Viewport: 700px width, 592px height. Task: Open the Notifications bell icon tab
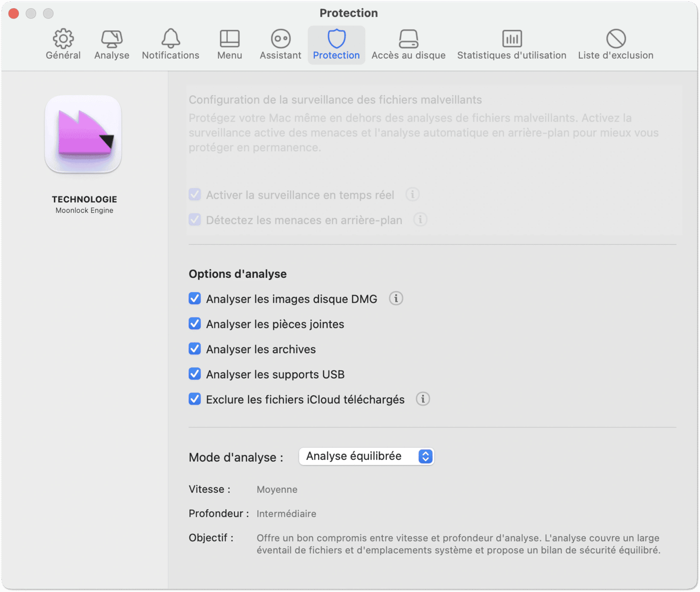(170, 45)
